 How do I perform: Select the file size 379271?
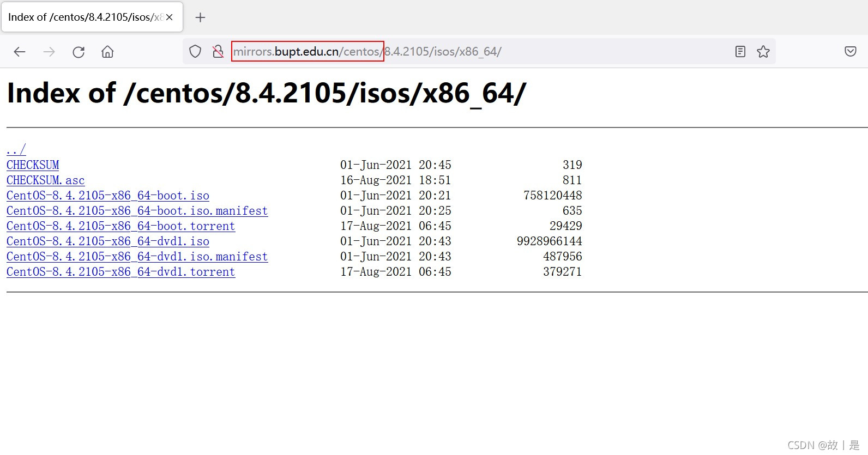pos(563,271)
